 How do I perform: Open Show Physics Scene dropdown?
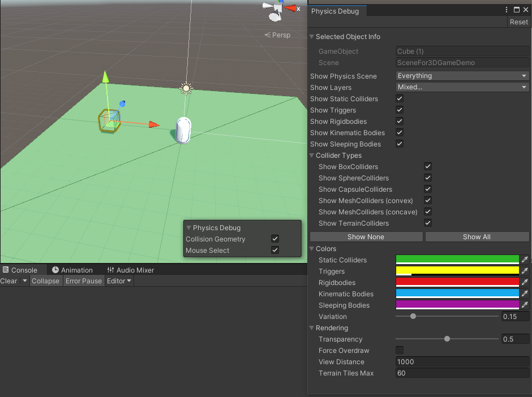(x=462, y=76)
